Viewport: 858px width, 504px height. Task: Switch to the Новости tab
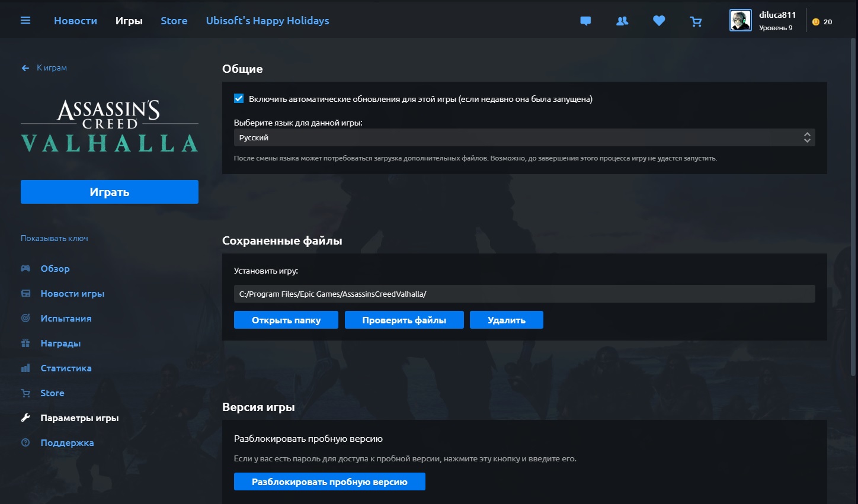point(75,21)
